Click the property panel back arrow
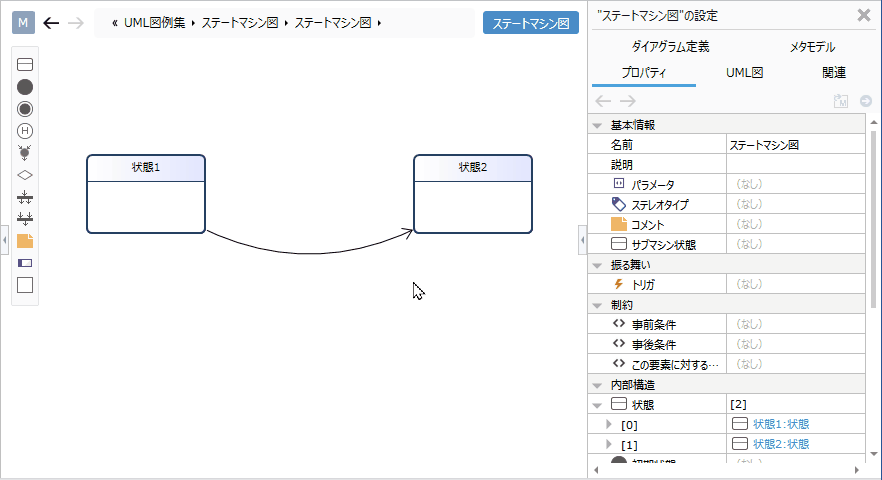 coord(603,101)
